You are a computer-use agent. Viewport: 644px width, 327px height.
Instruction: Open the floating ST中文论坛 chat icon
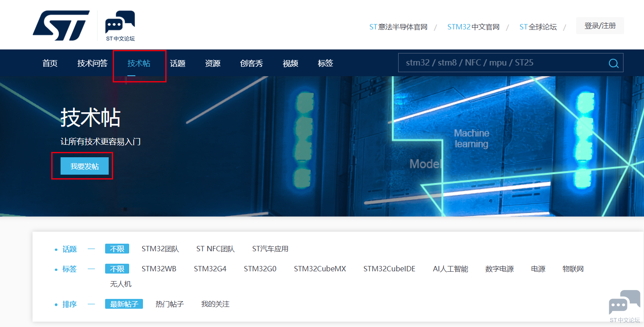tap(625, 306)
